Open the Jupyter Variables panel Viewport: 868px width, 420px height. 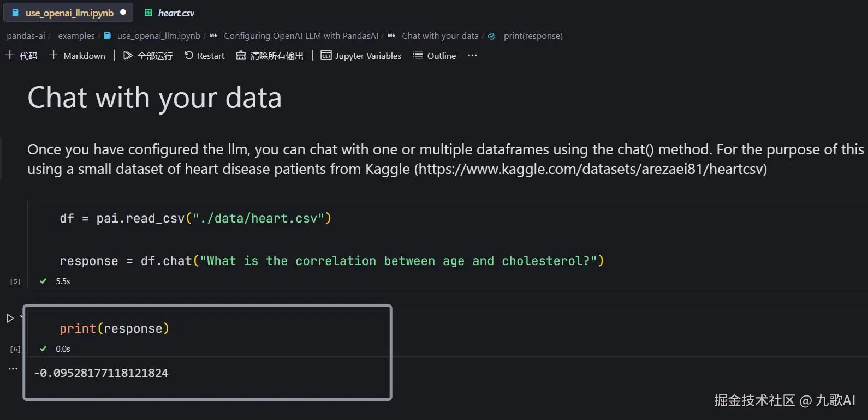pos(361,56)
